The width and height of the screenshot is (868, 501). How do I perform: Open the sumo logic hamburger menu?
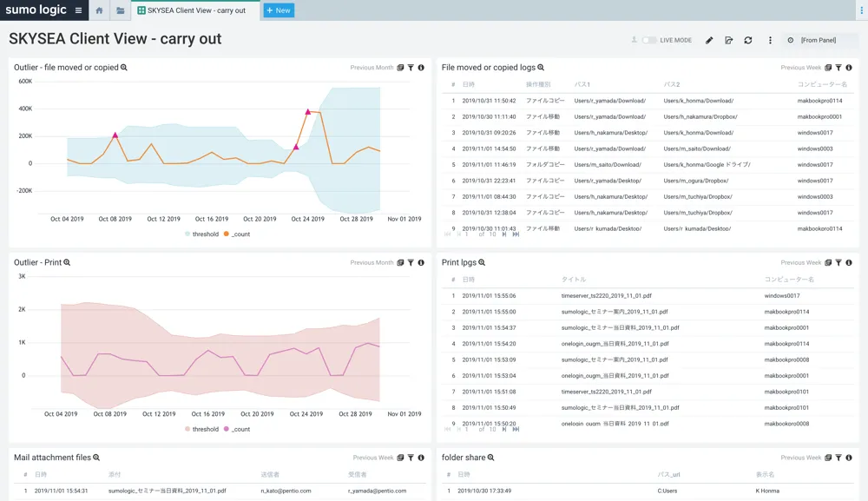tap(79, 10)
